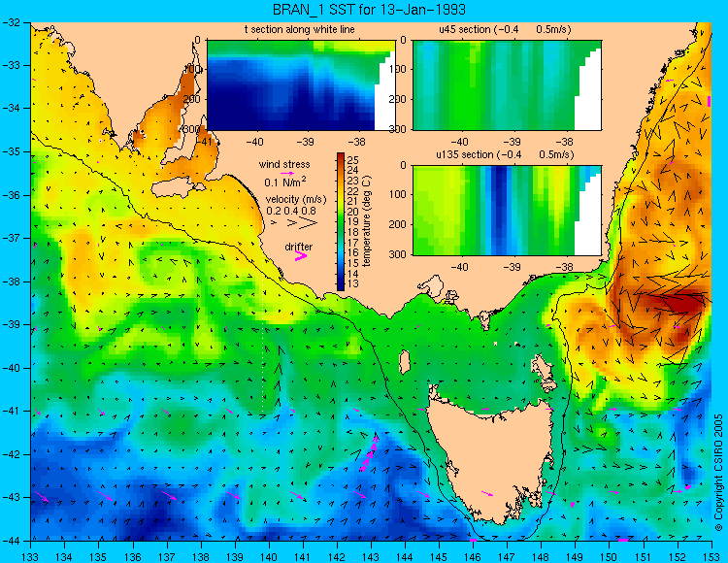This screenshot has width=728, height=563.
Task: Select the '0.2 0.4 0.8' velocity scale values
Action: tap(291, 211)
